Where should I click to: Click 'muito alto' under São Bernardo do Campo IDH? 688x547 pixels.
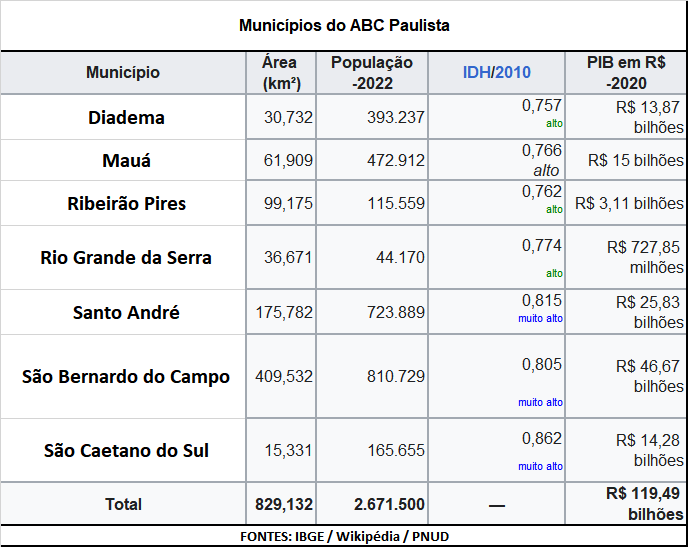click(540, 402)
